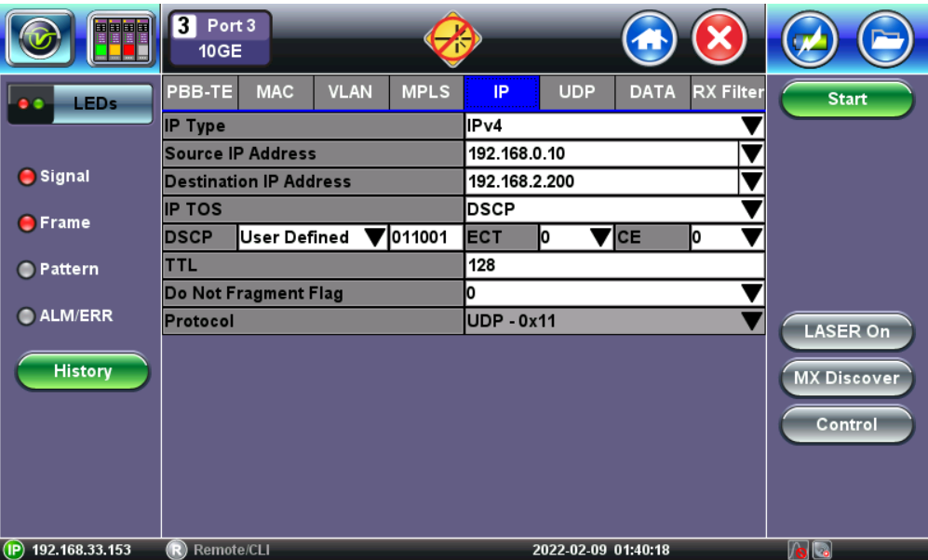Expand the IP TOS DSCP dropdown
This screenshot has width=928, height=560.
(x=614, y=209)
